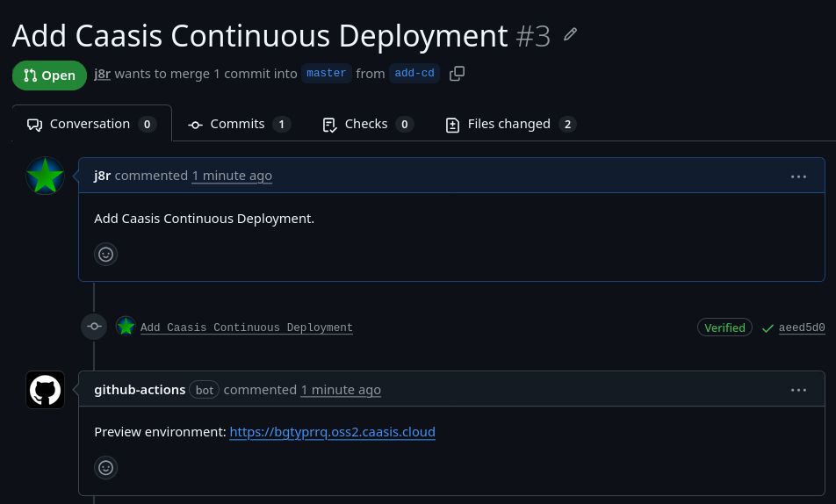Click the pencil icon to edit title
Viewport: 836px width, 504px height.
(x=571, y=35)
